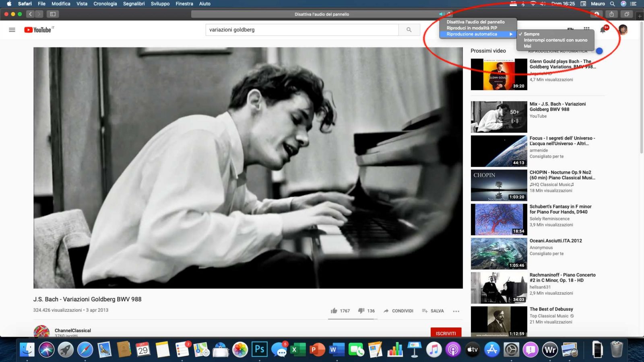644x362 pixels.
Task: Open the Focus 44:13 Earth thumbnail
Action: pos(499,151)
